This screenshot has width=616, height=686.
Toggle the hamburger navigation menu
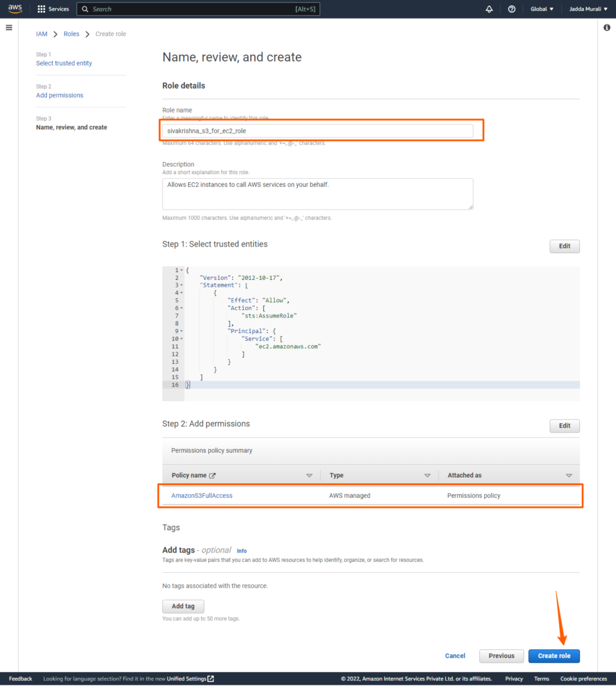pos(9,27)
